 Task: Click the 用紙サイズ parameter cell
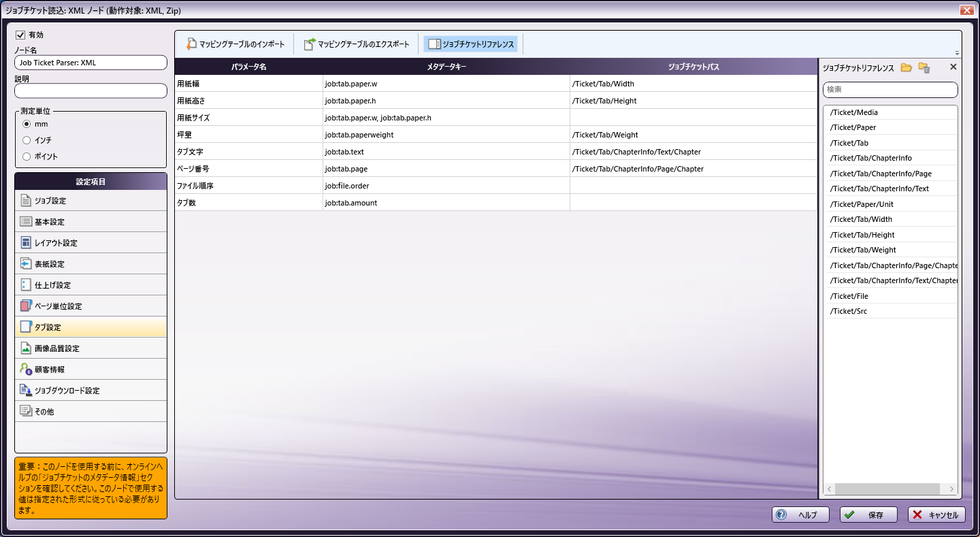[x=249, y=118]
